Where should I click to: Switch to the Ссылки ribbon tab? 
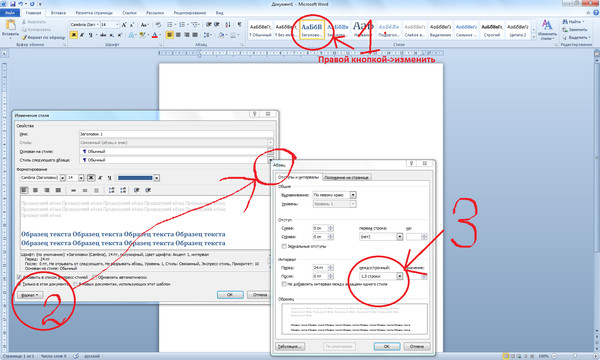click(129, 13)
